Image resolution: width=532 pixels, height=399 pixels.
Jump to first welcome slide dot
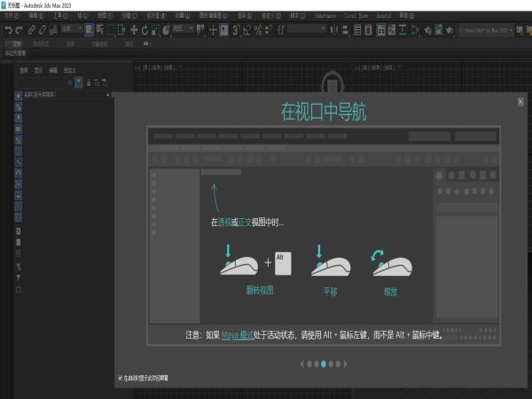pyautogui.click(x=309, y=364)
